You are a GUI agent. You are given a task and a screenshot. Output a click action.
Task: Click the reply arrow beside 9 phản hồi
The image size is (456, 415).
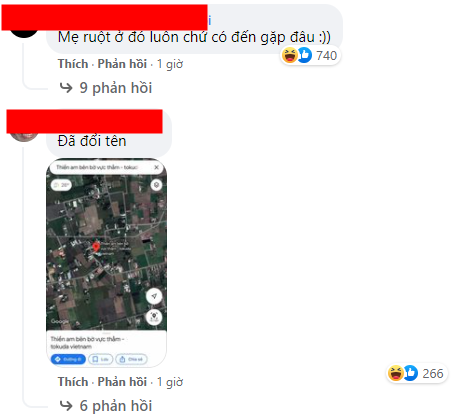tap(66, 88)
